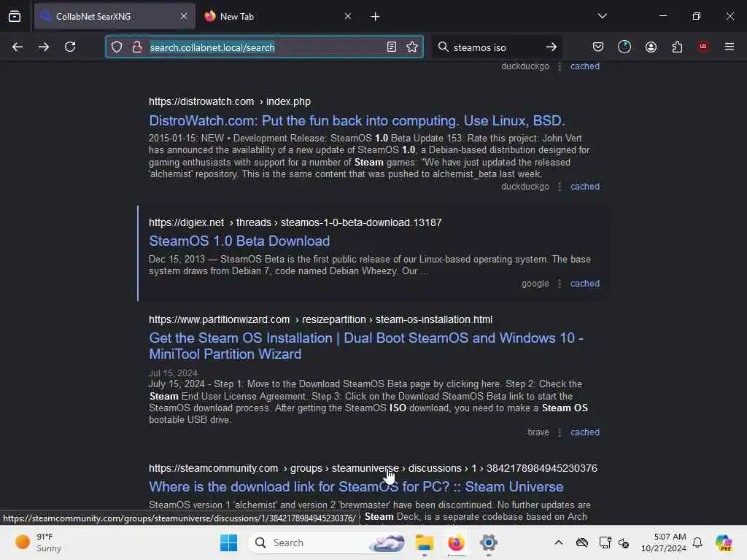The image size is (747, 560).
Task: Expand the list all tabs dropdown
Action: 602,16
